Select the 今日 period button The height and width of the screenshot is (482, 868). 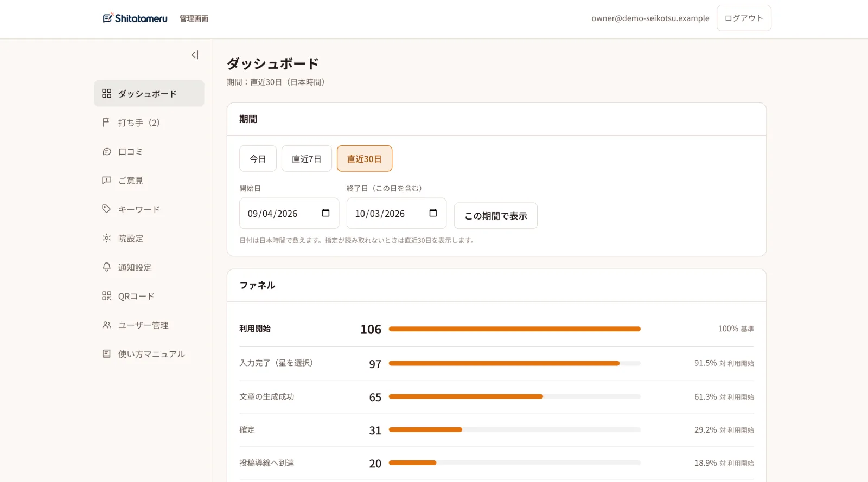[x=258, y=159]
